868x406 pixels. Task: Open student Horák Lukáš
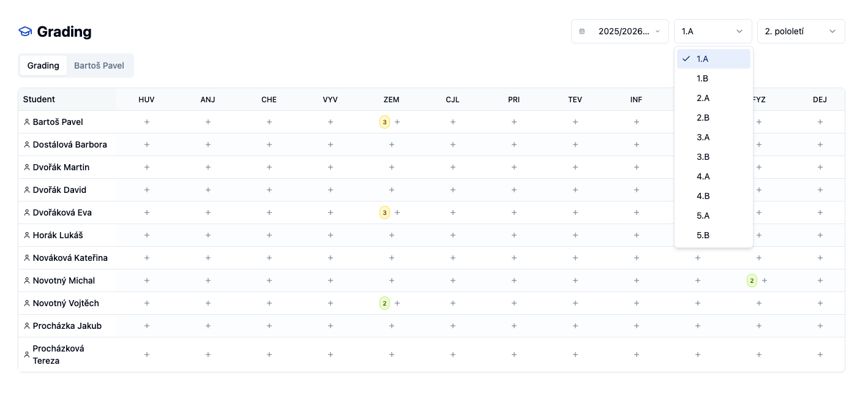tap(58, 235)
